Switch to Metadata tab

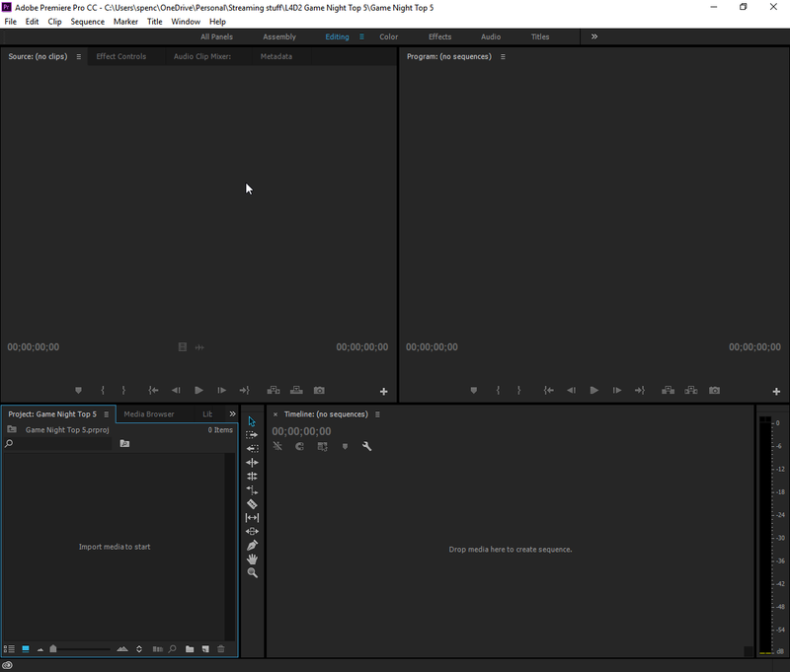(x=276, y=56)
